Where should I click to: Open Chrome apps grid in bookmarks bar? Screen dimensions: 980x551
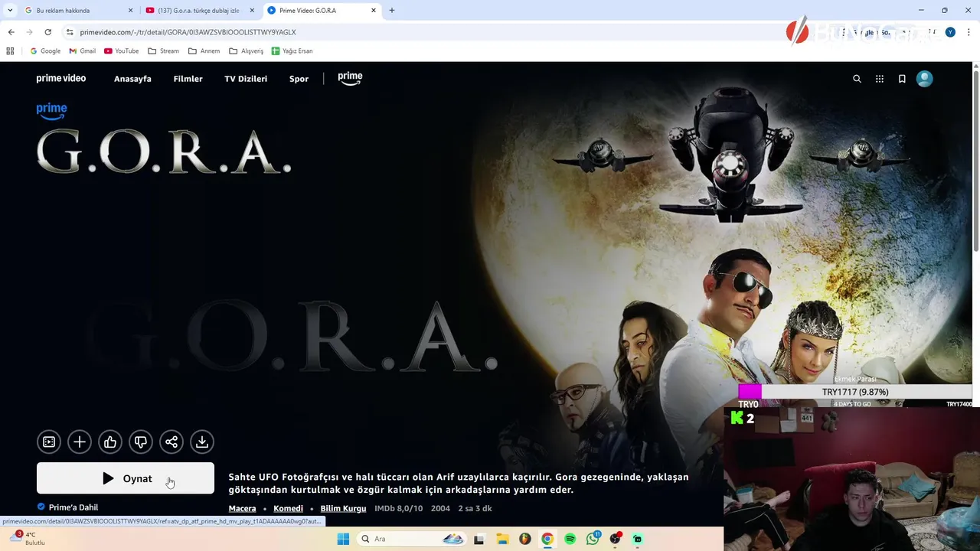click(x=10, y=51)
